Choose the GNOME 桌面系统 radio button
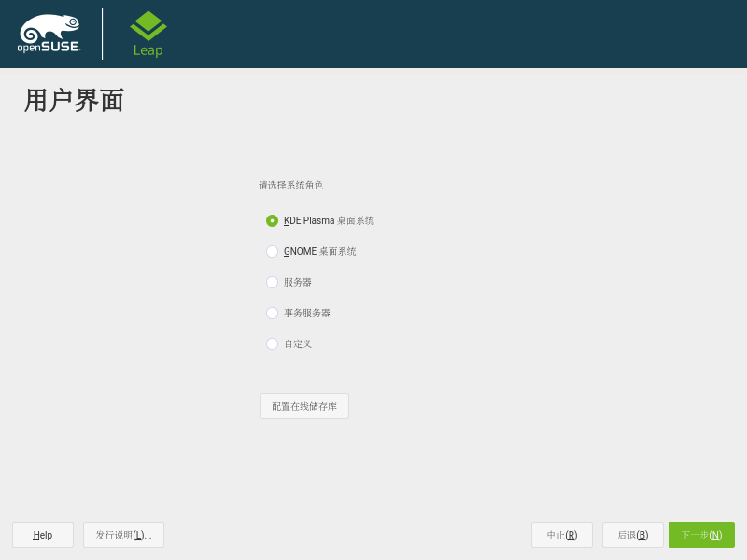Screen dimensions: 747x560 (272, 252)
